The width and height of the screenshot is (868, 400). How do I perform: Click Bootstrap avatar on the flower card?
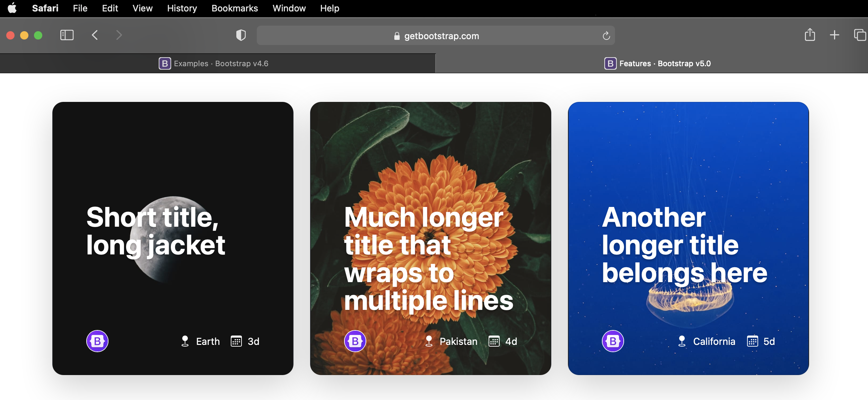click(x=355, y=341)
